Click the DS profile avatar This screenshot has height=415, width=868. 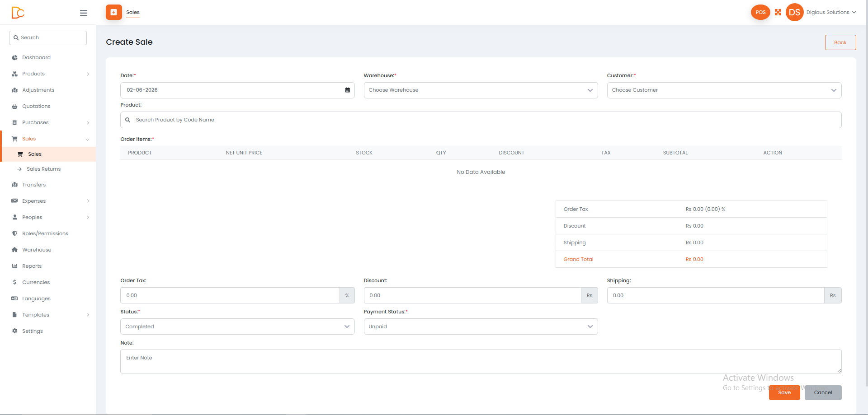click(x=794, y=12)
